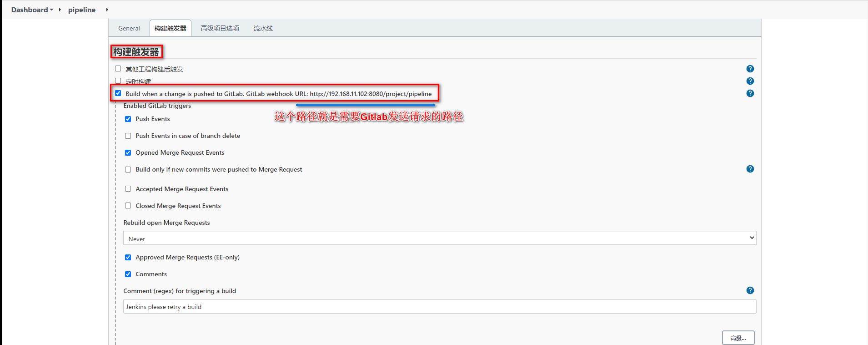
Task: Show help for Build only if new commits
Action: [x=750, y=169]
